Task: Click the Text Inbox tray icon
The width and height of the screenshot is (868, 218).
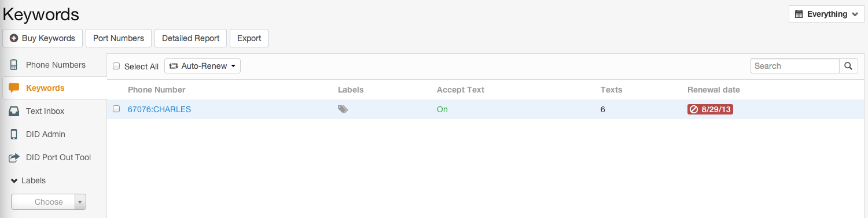Action: (14, 111)
